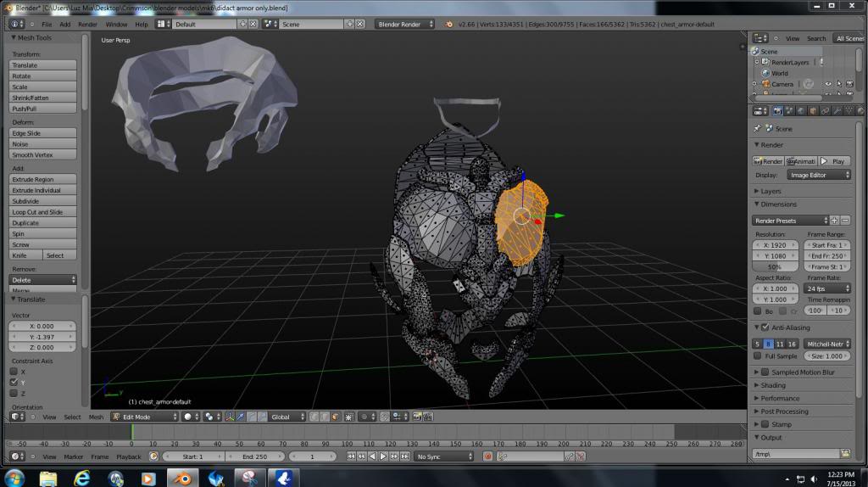Pin the Scene properties context
The image size is (868, 487).
pyautogui.click(x=757, y=128)
